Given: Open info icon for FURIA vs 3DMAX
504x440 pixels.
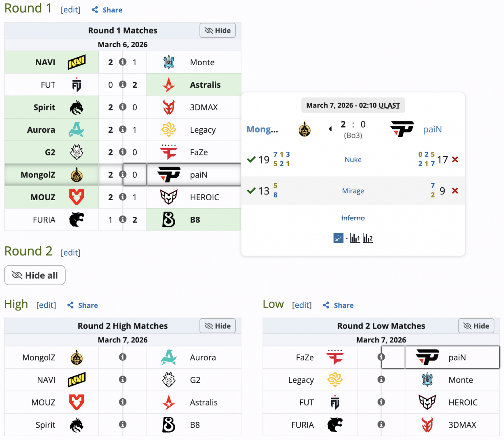Looking at the screenshot, I should 381,424.
